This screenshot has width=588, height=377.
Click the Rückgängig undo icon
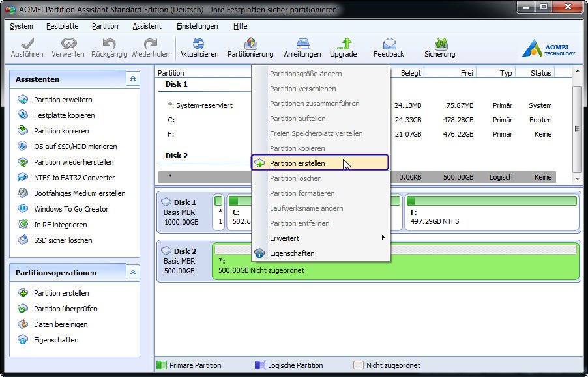109,44
